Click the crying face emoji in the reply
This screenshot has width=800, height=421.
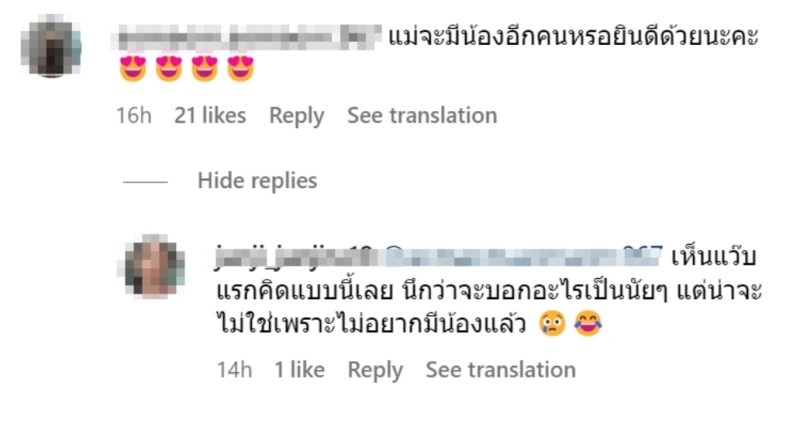point(550,324)
